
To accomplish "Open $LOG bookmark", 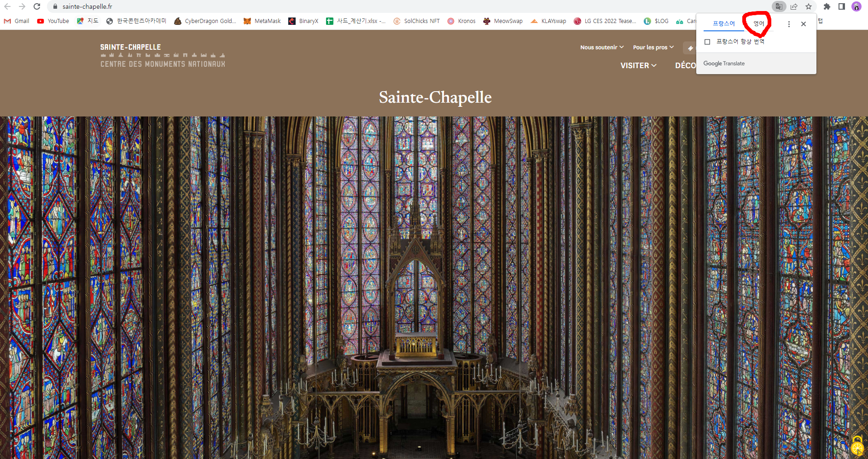I will [656, 21].
